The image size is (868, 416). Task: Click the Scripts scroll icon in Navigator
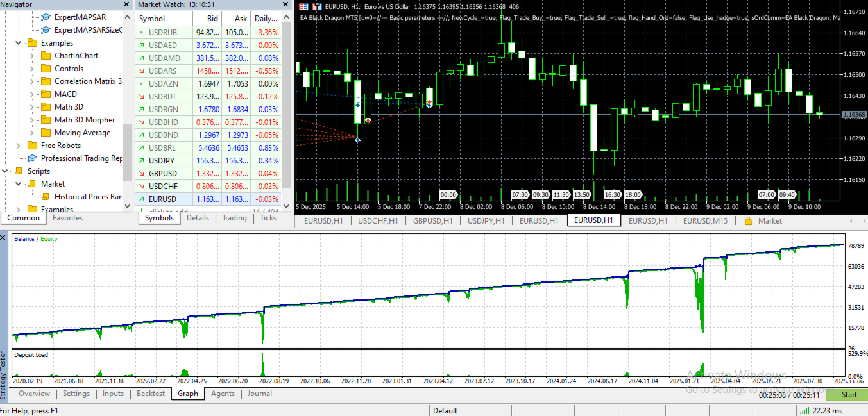click(19, 171)
